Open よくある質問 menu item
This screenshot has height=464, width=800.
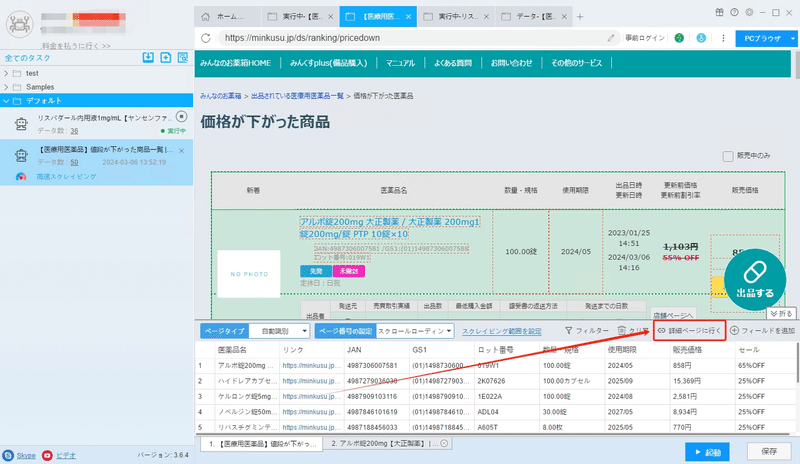pos(453,63)
